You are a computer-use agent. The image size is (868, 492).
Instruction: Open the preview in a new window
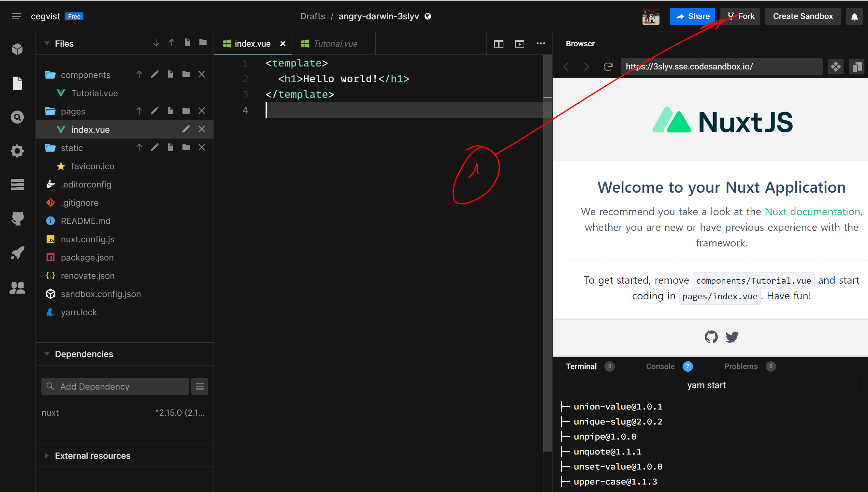857,67
